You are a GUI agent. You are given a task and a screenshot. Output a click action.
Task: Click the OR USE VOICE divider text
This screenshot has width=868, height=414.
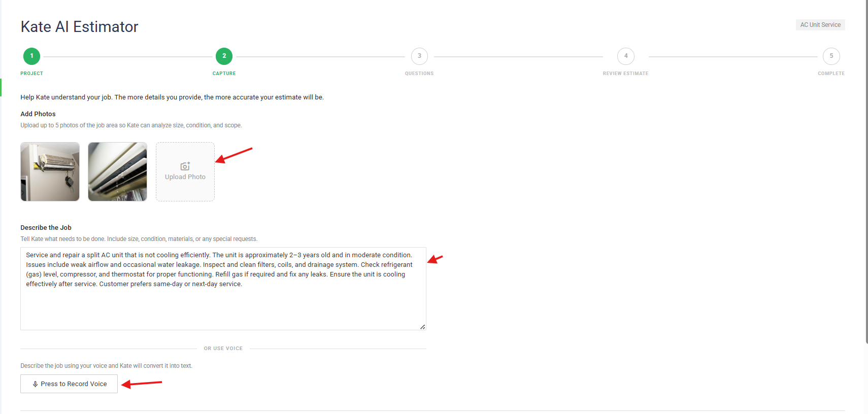point(223,349)
